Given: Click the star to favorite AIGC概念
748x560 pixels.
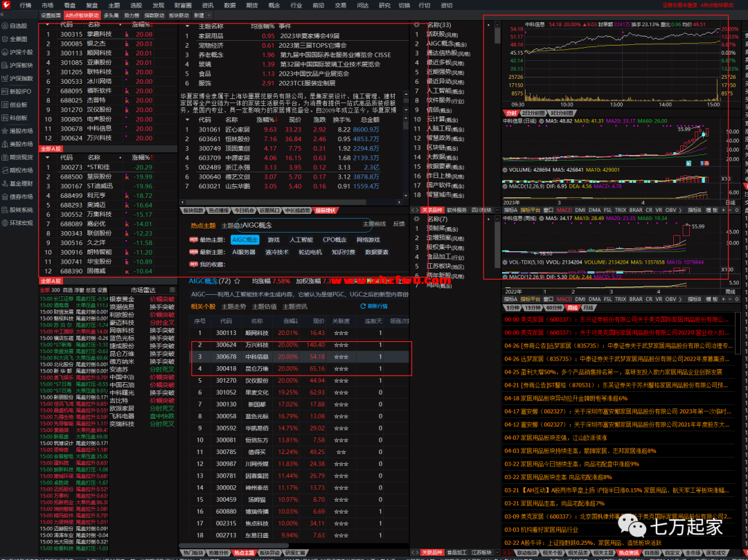Looking at the screenshot, I should pos(238,281).
